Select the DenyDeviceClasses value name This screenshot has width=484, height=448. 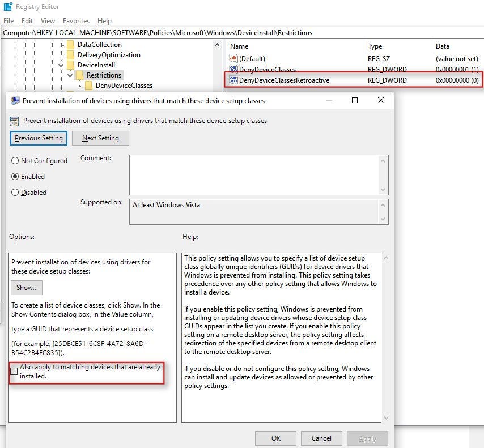point(268,70)
